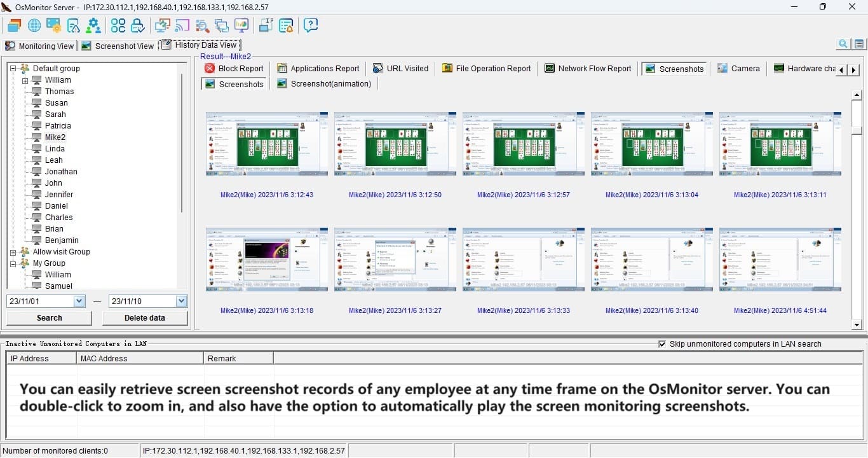Select Screenshots tab next to Camera
This screenshot has height=458, width=868.
[x=674, y=69]
